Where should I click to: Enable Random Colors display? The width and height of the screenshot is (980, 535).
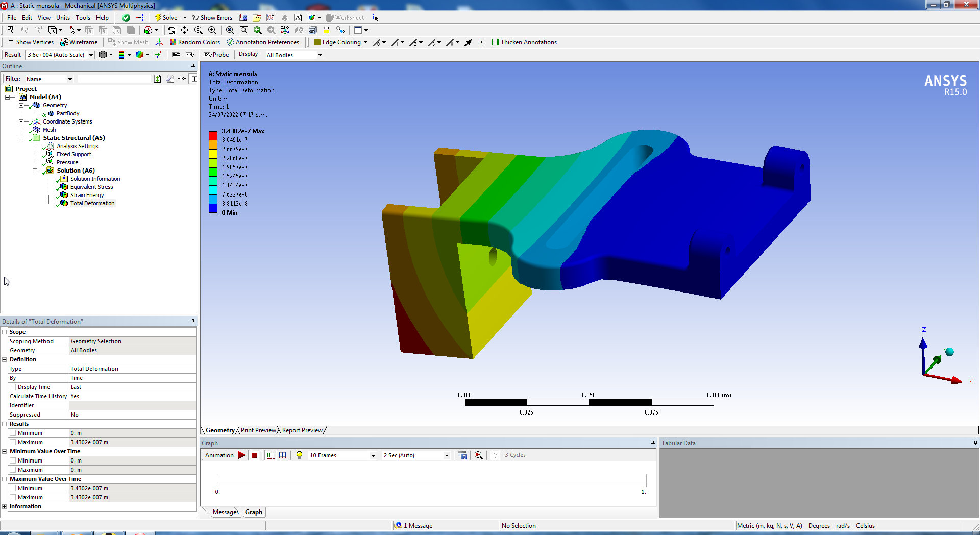point(194,42)
